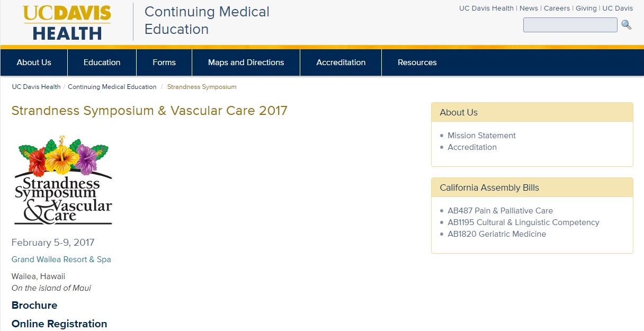Go to Accreditation navigation item
This screenshot has width=644, height=331.
[x=341, y=62]
